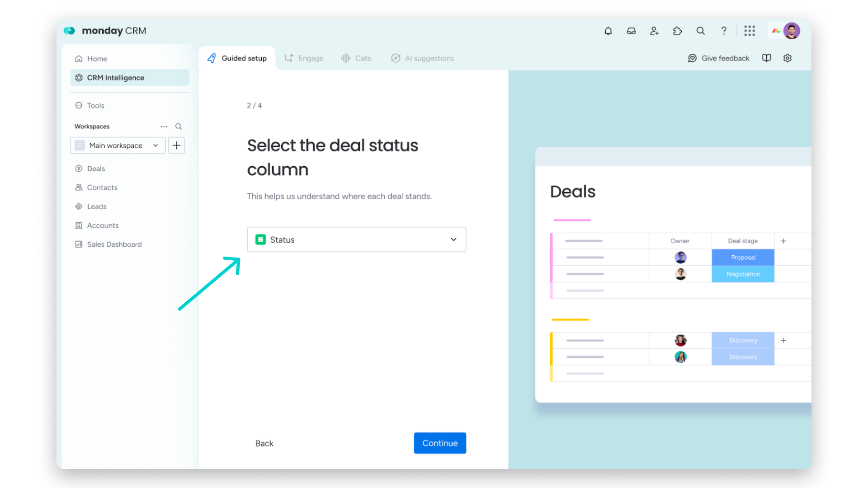Expand the Status column dropdown

(x=357, y=239)
